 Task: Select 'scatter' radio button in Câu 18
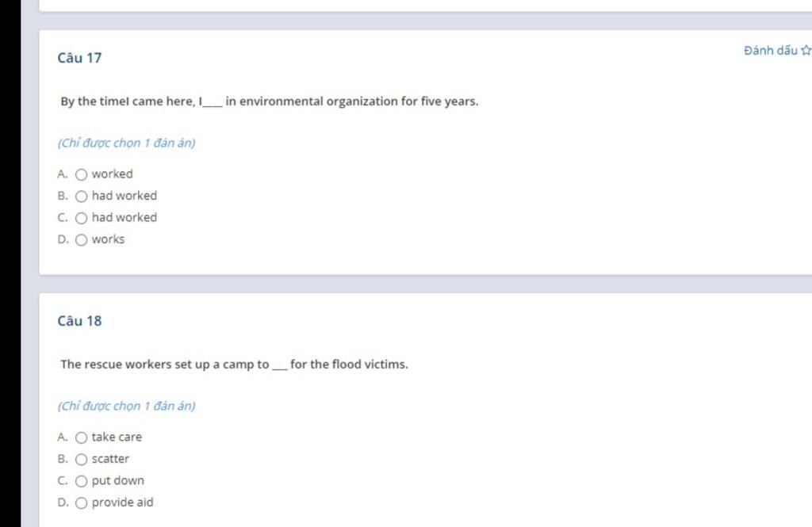point(82,459)
